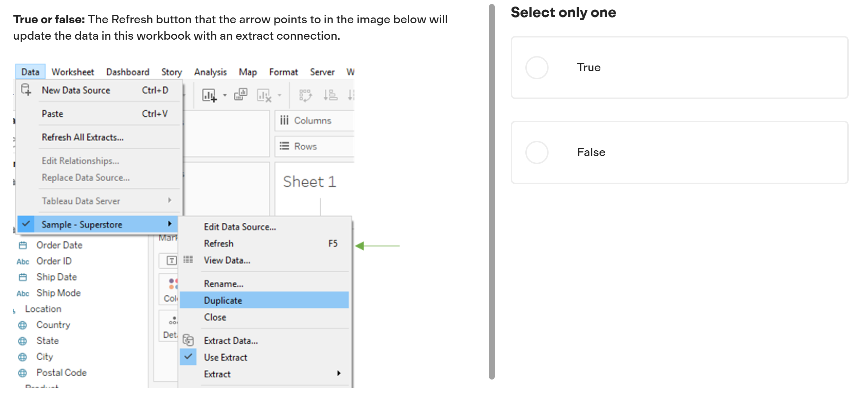Select Postal Code field

coord(61,373)
